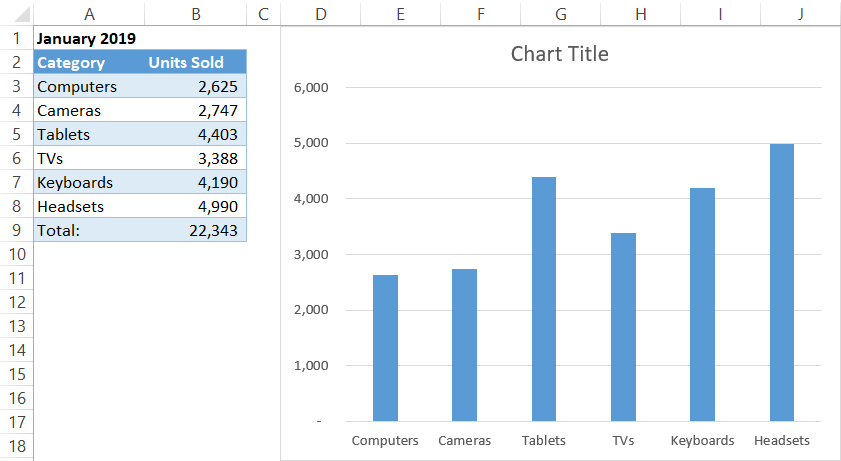Image resolution: width=841 pixels, height=461 pixels.
Task: Select column H header
Action: 640,13
